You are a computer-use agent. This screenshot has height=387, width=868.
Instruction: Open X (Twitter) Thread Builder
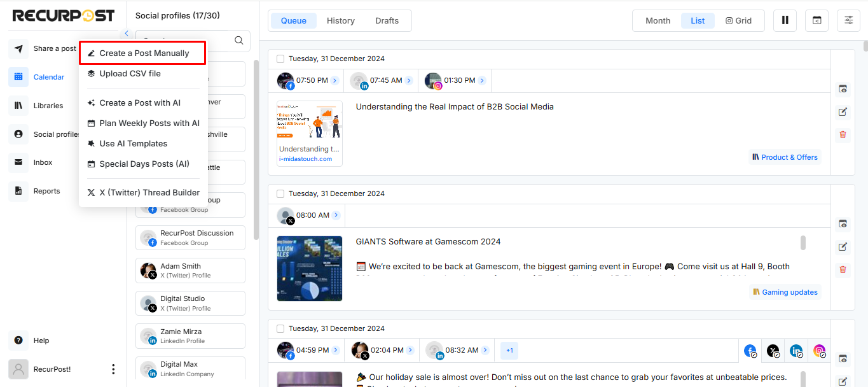(x=142, y=193)
